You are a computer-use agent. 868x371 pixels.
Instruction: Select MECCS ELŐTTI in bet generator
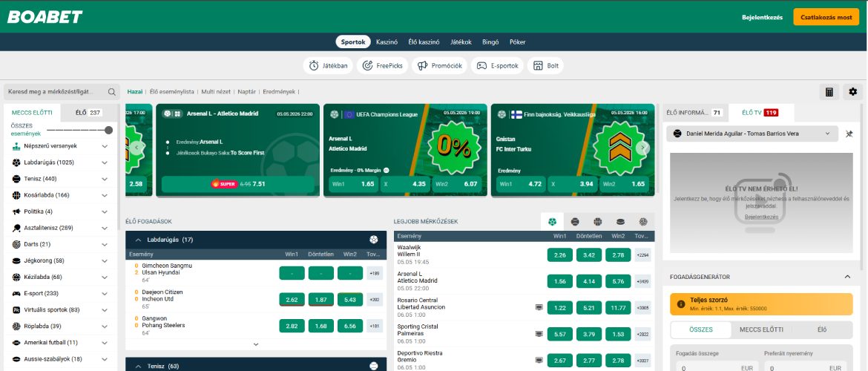761,329
